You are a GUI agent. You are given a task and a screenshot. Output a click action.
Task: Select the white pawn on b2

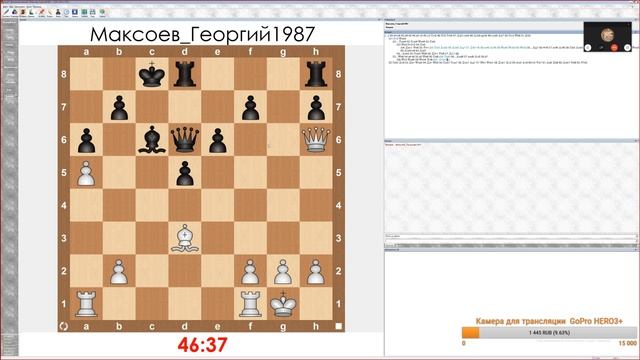[119, 271]
